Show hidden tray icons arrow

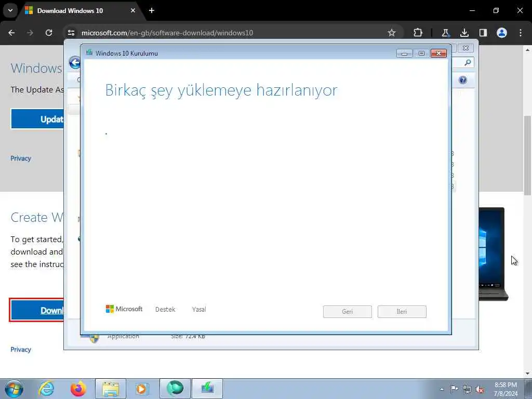point(442,389)
